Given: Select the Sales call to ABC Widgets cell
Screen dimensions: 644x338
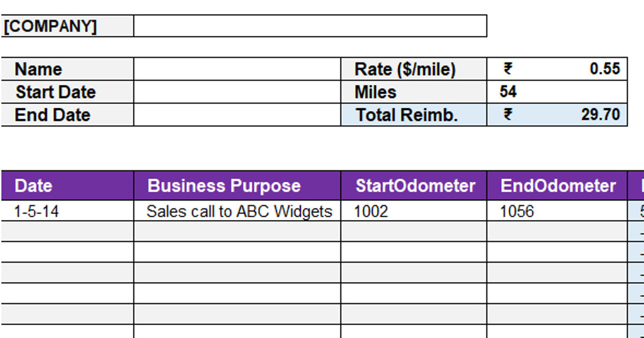Looking at the screenshot, I should (237, 211).
